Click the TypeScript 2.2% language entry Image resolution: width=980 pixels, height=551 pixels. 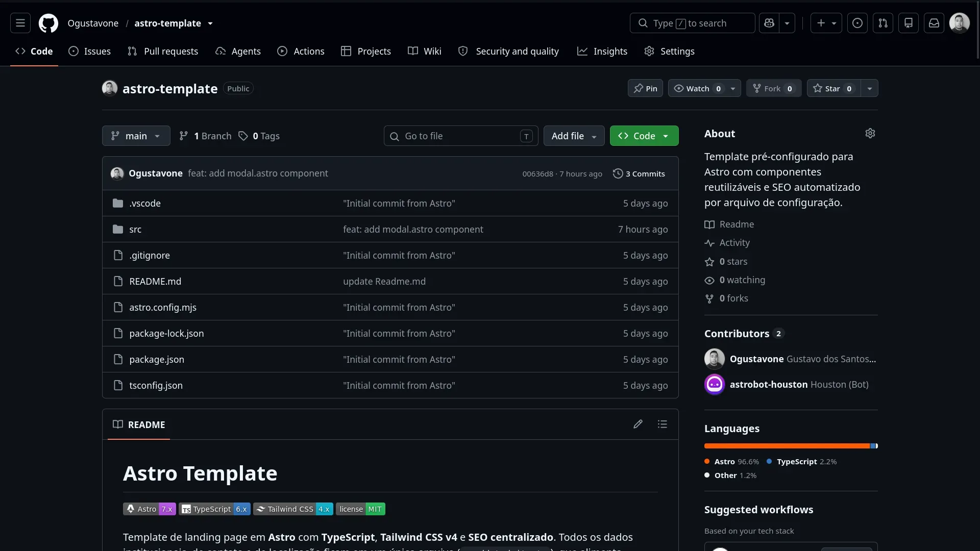coord(802,461)
